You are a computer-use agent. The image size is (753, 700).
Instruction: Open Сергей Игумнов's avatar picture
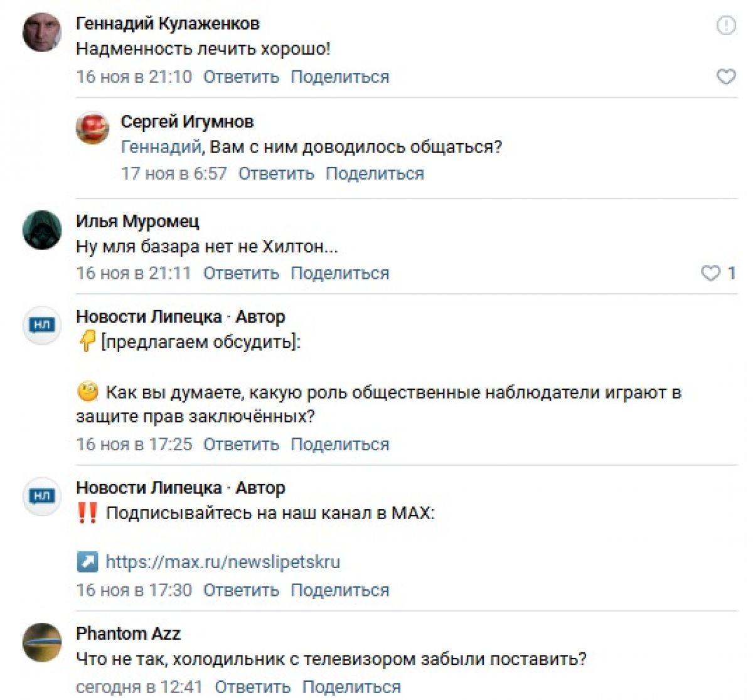click(x=92, y=128)
